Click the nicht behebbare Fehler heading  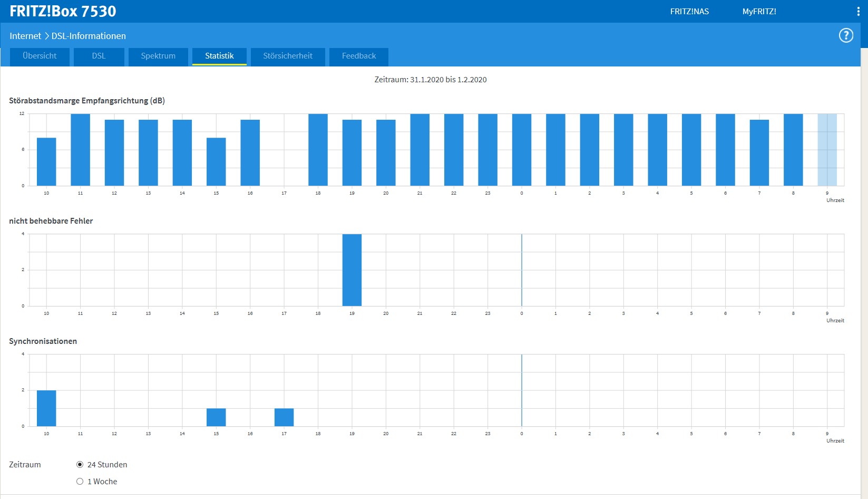pyautogui.click(x=51, y=221)
